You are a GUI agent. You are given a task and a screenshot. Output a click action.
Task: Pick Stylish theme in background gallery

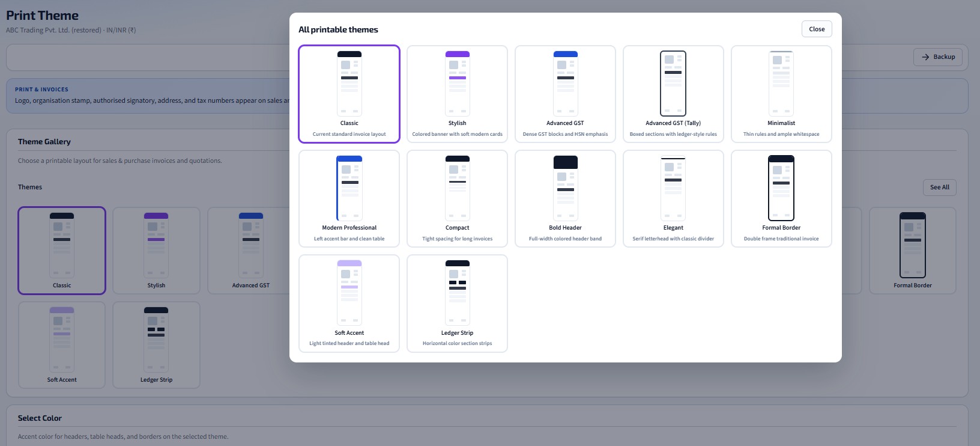click(x=156, y=251)
